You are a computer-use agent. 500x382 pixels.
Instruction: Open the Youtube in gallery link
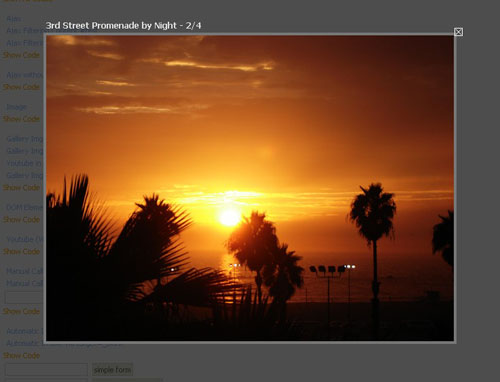pos(24,163)
